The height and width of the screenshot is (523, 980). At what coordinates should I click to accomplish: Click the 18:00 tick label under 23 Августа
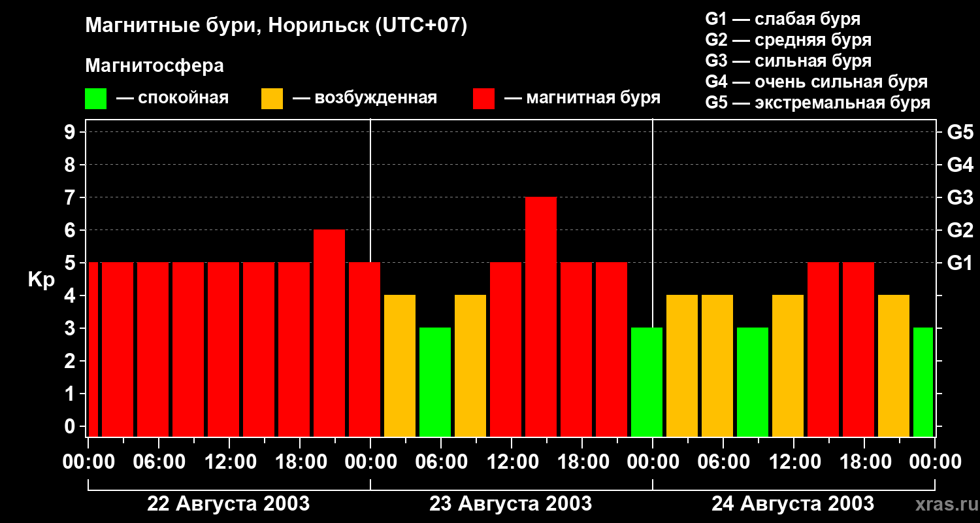(582, 462)
